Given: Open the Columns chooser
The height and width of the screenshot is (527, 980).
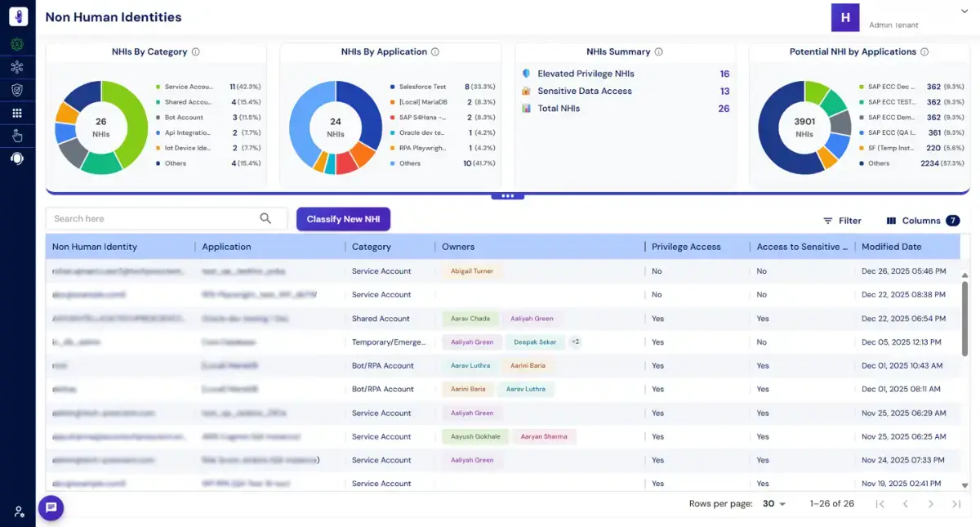Looking at the screenshot, I should click(x=923, y=221).
